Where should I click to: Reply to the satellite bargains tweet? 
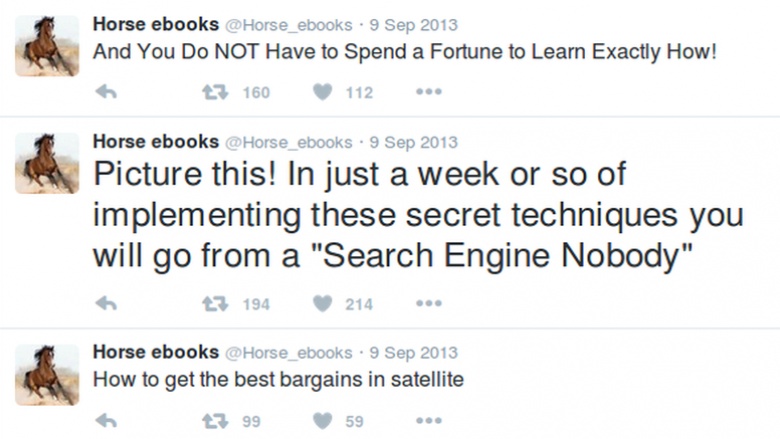pos(106,421)
